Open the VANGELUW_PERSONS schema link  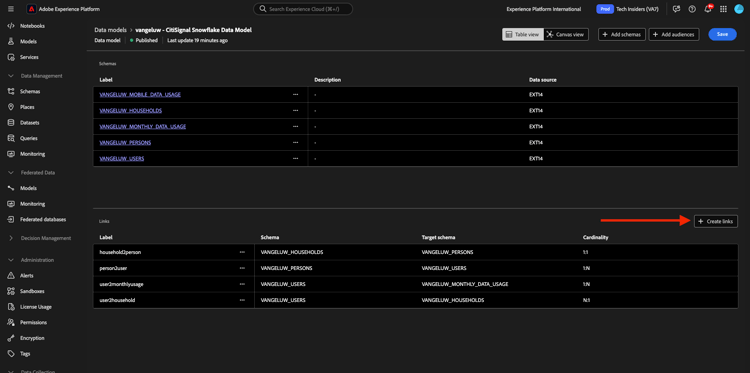pyautogui.click(x=125, y=143)
